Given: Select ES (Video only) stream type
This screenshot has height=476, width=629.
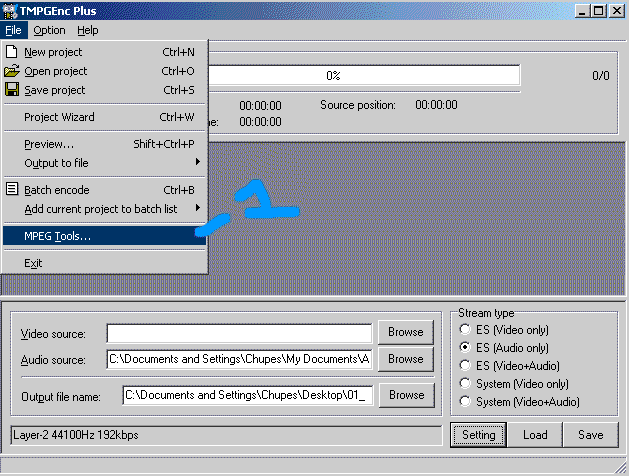Looking at the screenshot, I should 465,330.
